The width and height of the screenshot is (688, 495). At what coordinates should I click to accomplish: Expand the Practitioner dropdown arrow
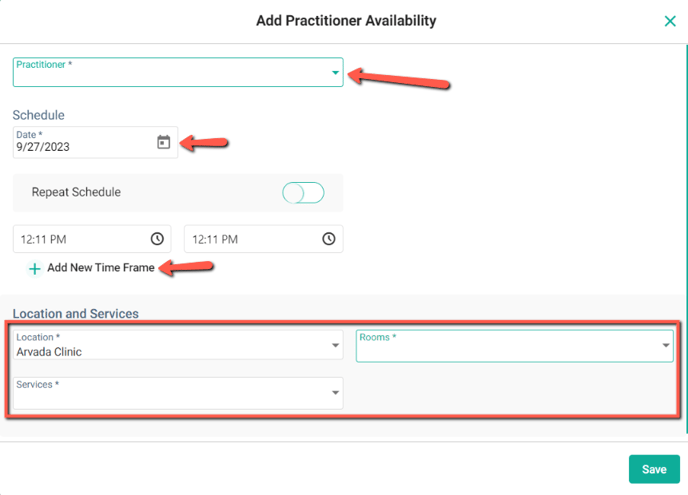click(335, 73)
